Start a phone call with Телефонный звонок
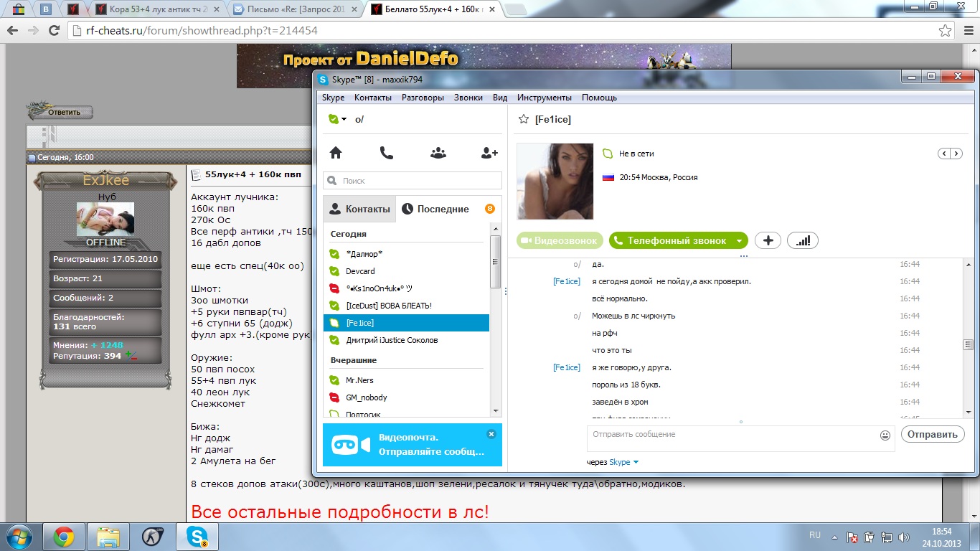Screen dimensions: 980x551 pyautogui.click(x=670, y=241)
